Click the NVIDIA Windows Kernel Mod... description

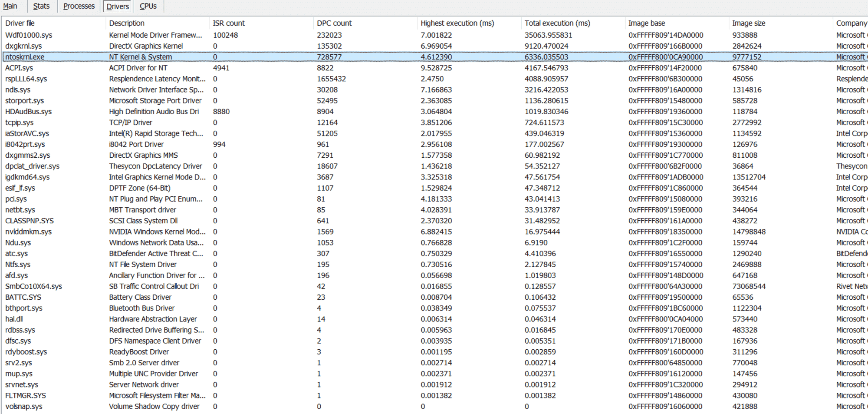coord(158,232)
